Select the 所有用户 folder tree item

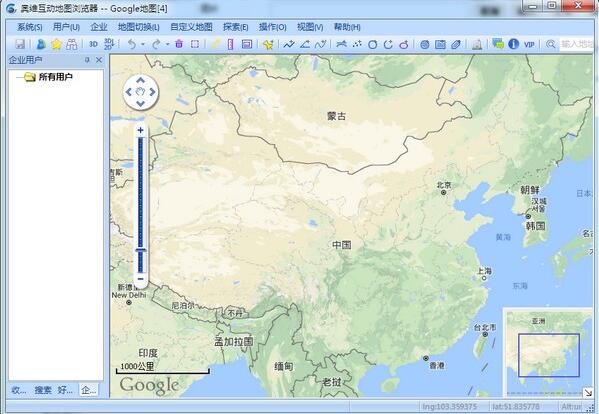tap(55, 77)
